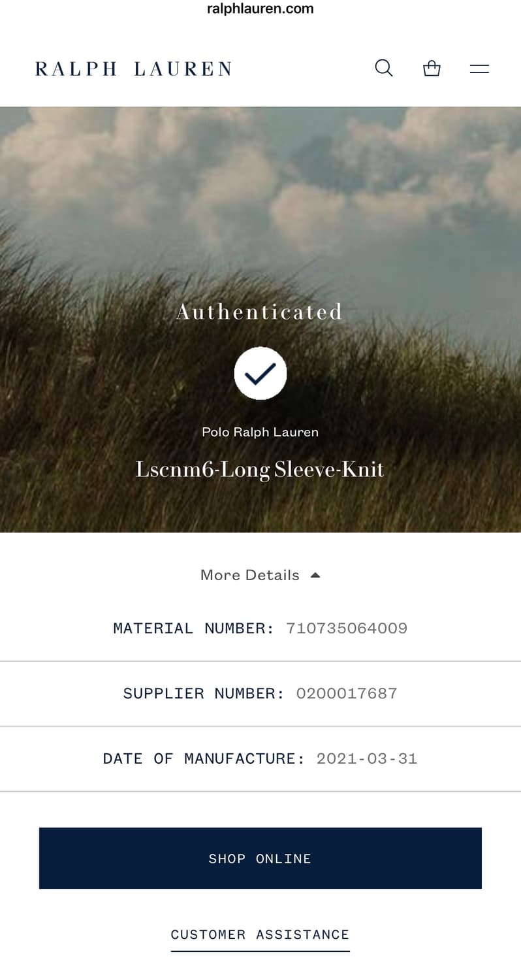Select the Polo Ralph Lauren brand label
Screen dimensions: 521x980
(x=260, y=432)
